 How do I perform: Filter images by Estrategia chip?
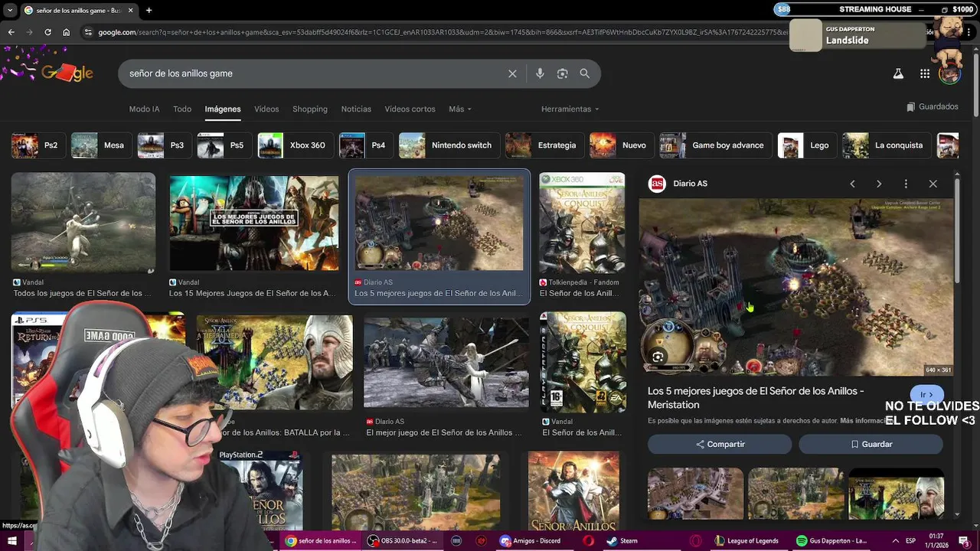(544, 145)
